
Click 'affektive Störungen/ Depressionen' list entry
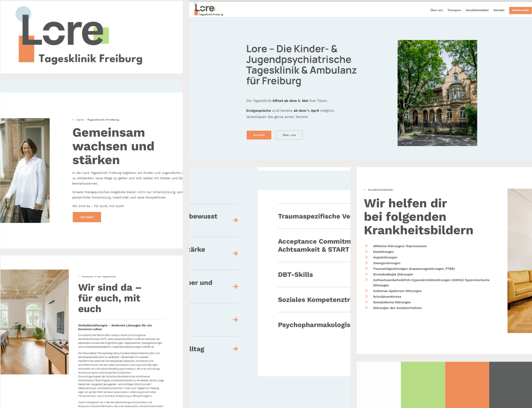(x=400, y=246)
